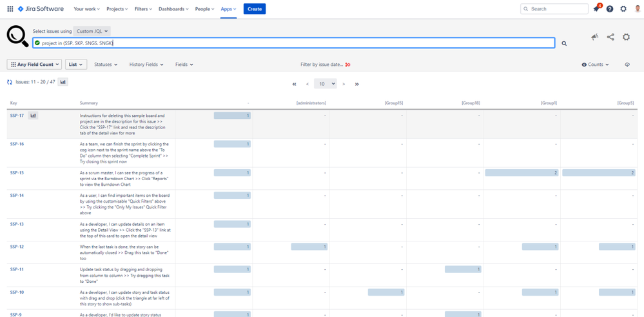Viewport: 644px width, 317px height.
Task: Click the Create button
Action: [255, 8]
